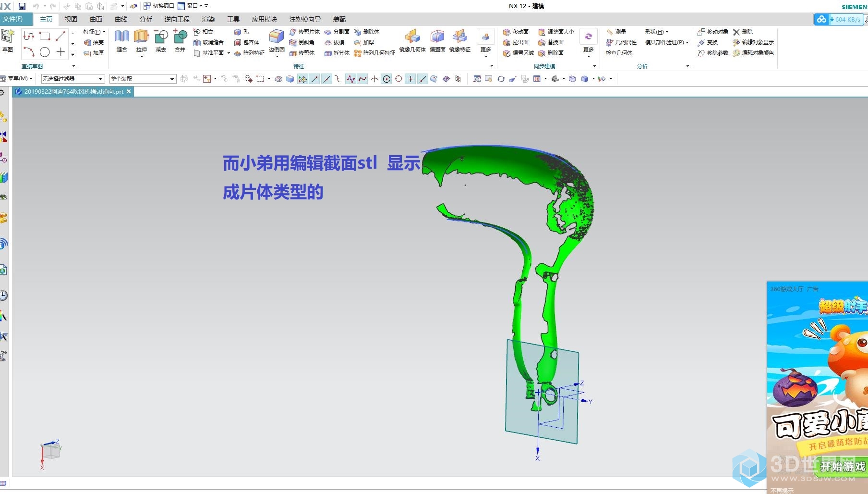
Task: Toggle the end point snap option
Action: click(314, 79)
